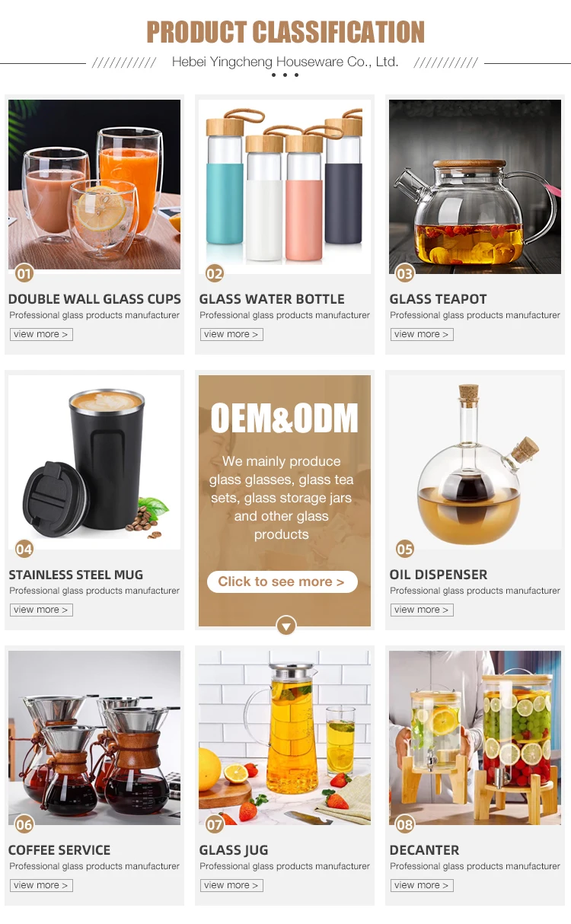View more under Double Wall Glass Cups
This screenshot has height=924, width=571.
(x=41, y=334)
